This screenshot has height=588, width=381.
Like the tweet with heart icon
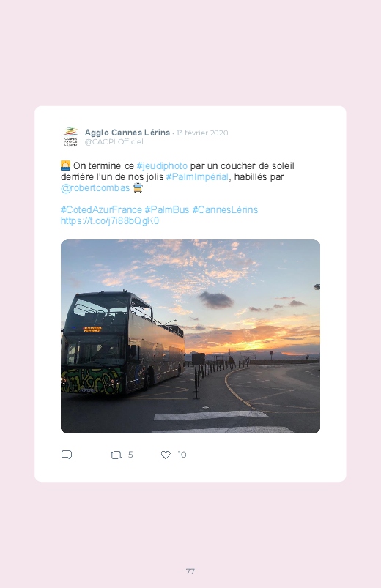click(x=166, y=455)
